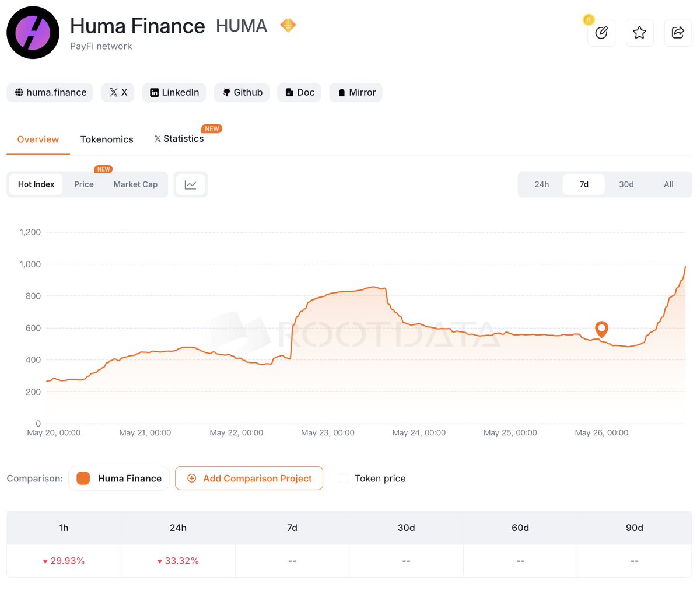Screen dimensions: 700x590
Task: Open the edit pencil icon button
Action: tap(601, 33)
